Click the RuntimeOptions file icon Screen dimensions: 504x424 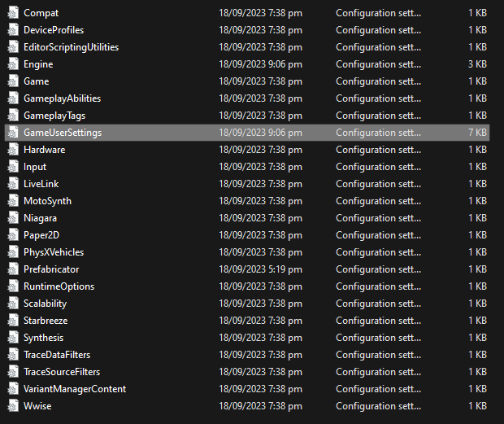pos(13,286)
